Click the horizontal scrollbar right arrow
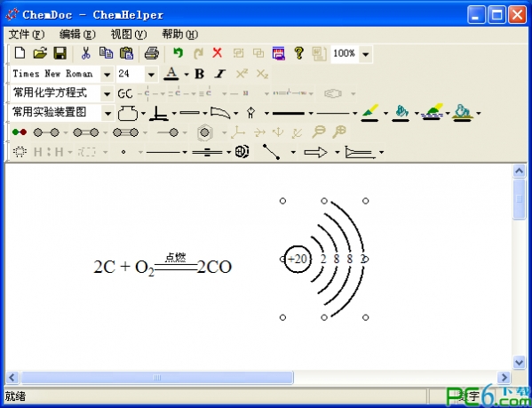 pos(504,377)
